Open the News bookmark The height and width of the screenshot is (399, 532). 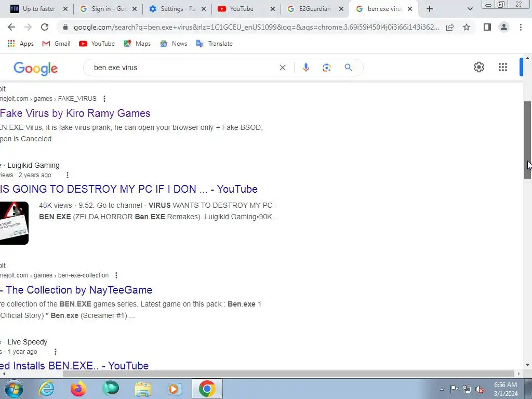pyautogui.click(x=174, y=44)
